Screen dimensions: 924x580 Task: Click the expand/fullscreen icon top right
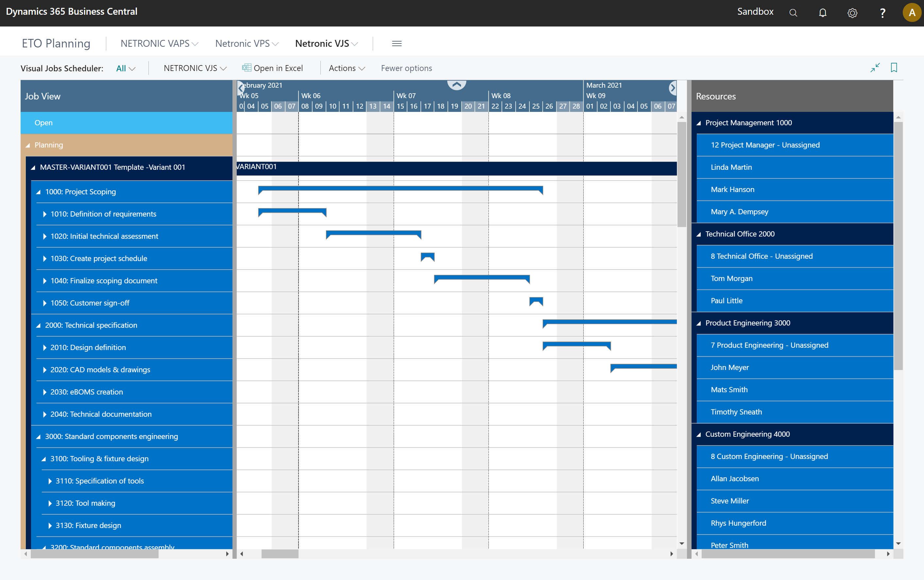coord(875,67)
